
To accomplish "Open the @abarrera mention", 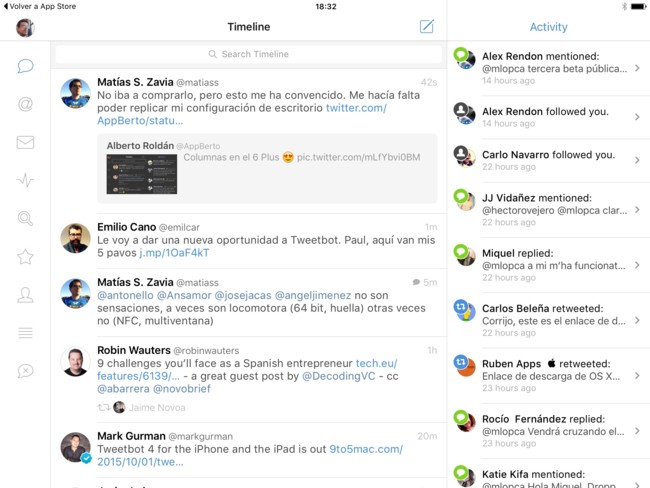I will (123, 389).
